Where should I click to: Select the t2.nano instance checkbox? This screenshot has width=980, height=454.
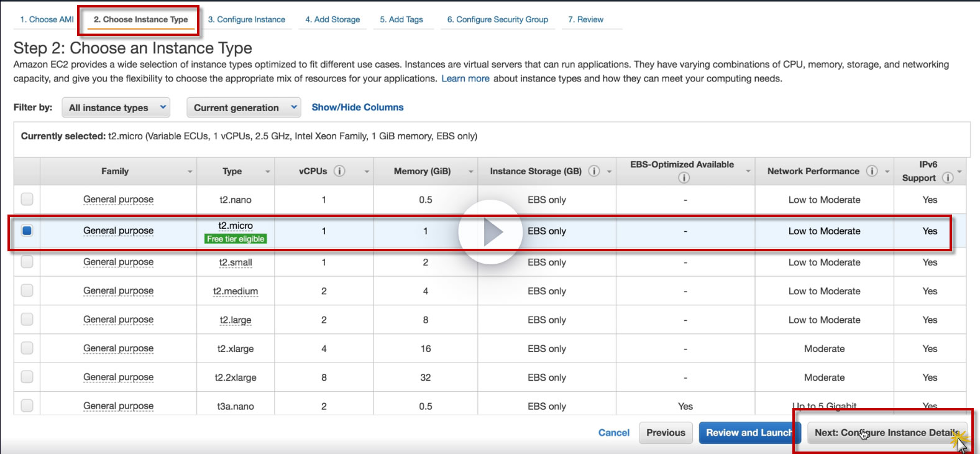[27, 199]
